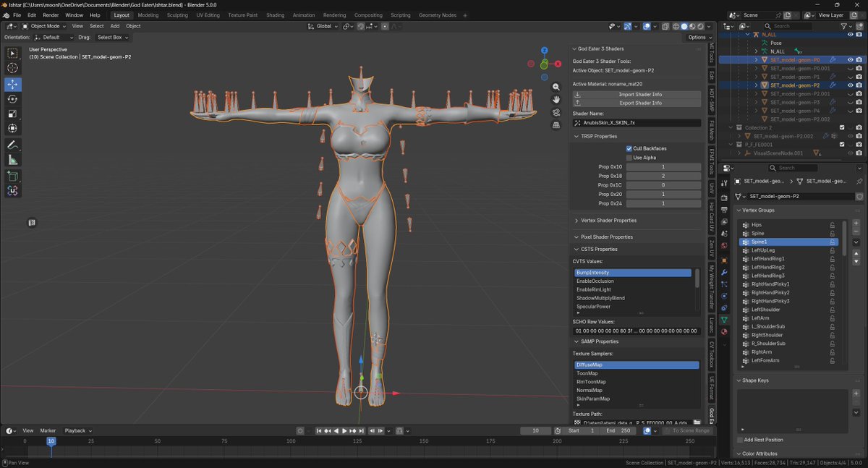Click the texture path folder browse icon
The image size is (868, 468).
pos(697,422)
